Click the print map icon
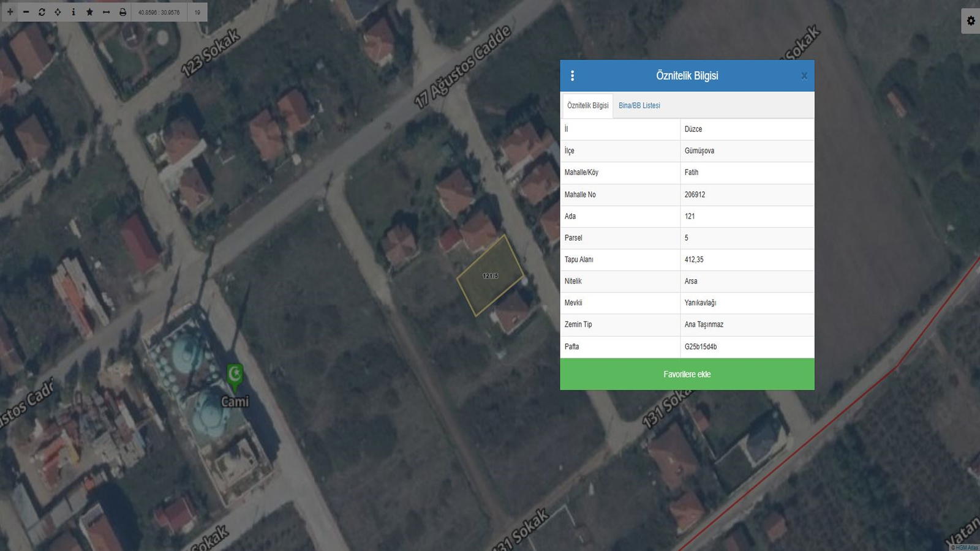 tap(123, 12)
